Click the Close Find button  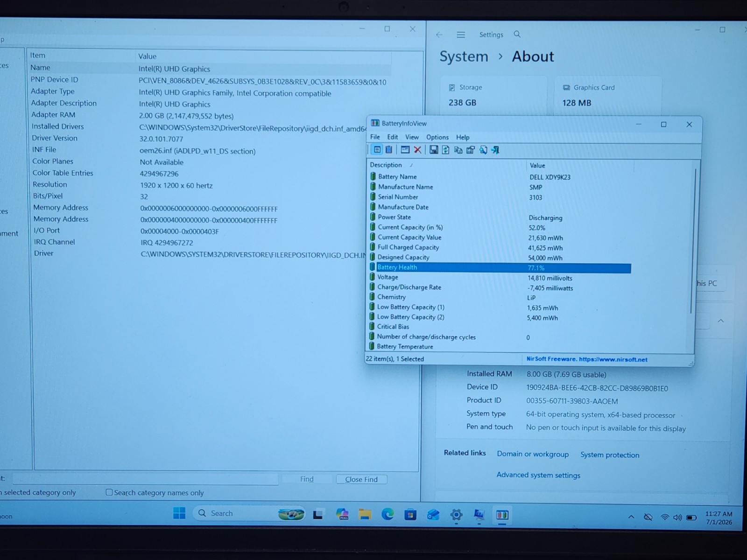[361, 479]
